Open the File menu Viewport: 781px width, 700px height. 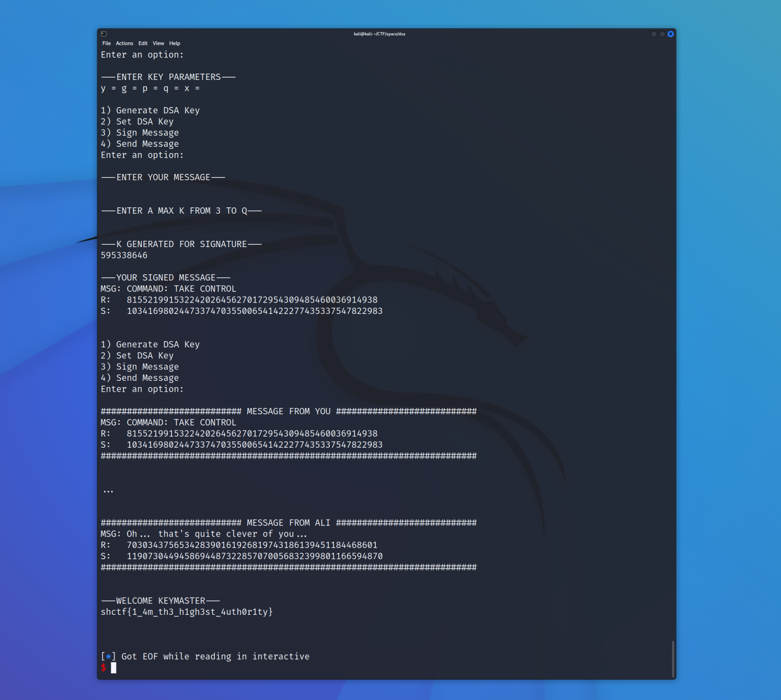106,43
